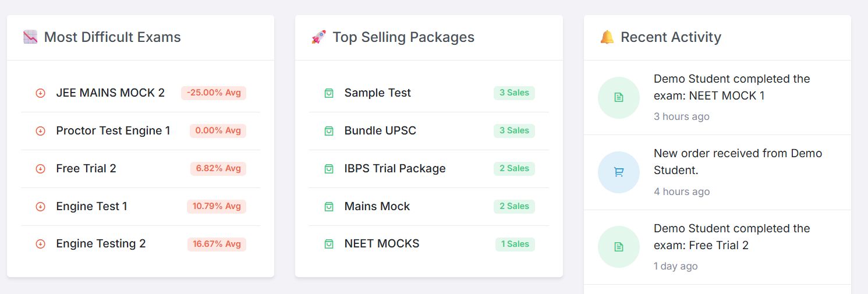
Task: Open the Engine Test 1 exam entry
Action: click(x=91, y=207)
